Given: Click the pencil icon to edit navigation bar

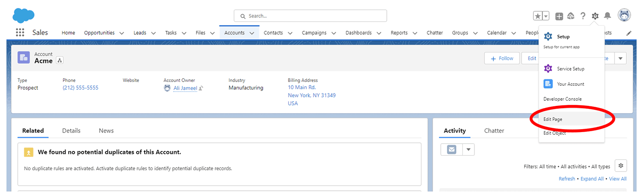Looking at the screenshot, I should (629, 33).
